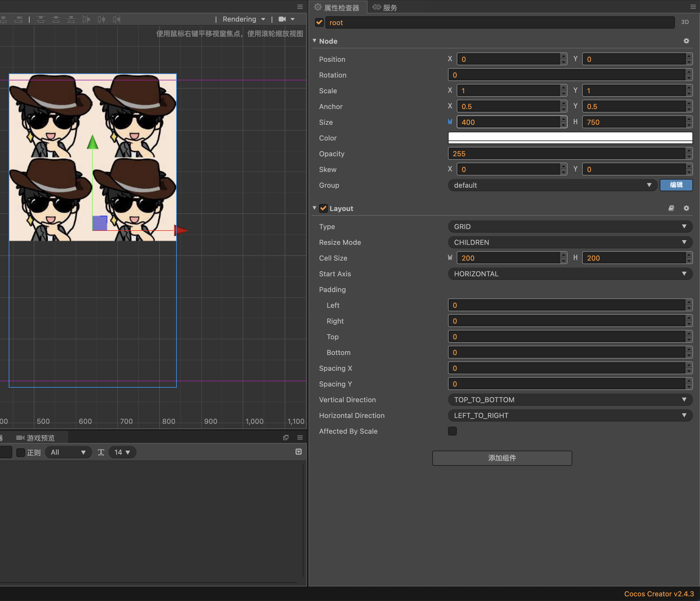This screenshot has height=601, width=700.
Task: Click the Layout component gear icon
Action: point(686,208)
